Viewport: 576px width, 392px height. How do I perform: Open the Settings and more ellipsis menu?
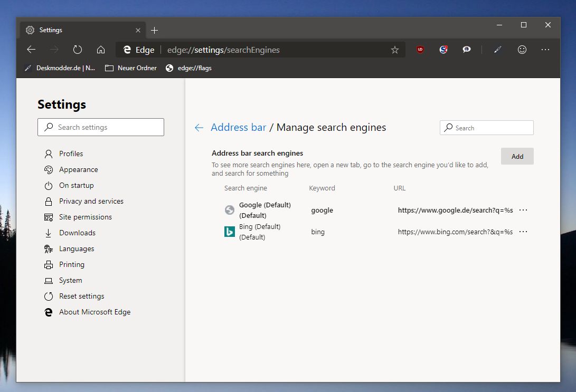(x=545, y=50)
